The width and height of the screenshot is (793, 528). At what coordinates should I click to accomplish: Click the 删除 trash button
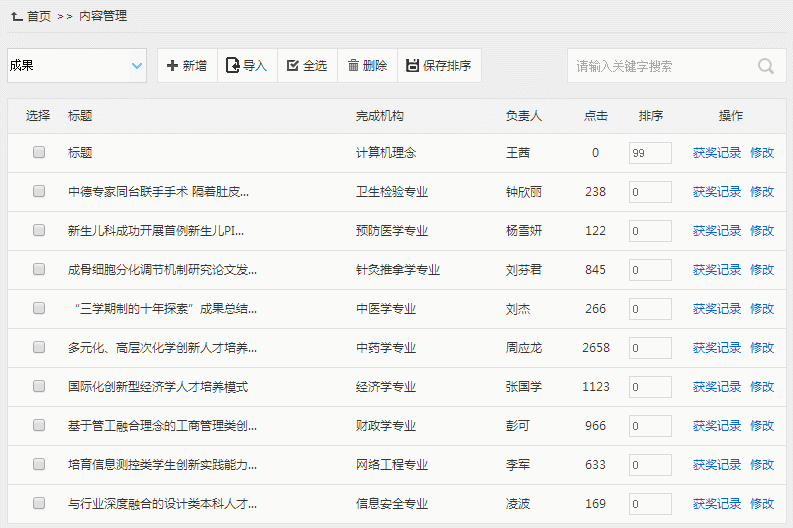click(x=367, y=66)
